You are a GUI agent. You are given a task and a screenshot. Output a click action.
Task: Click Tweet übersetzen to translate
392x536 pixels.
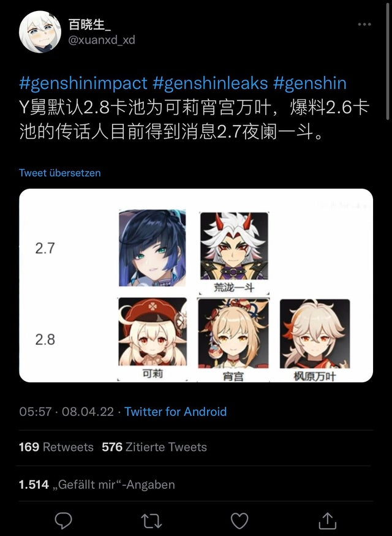coord(60,173)
